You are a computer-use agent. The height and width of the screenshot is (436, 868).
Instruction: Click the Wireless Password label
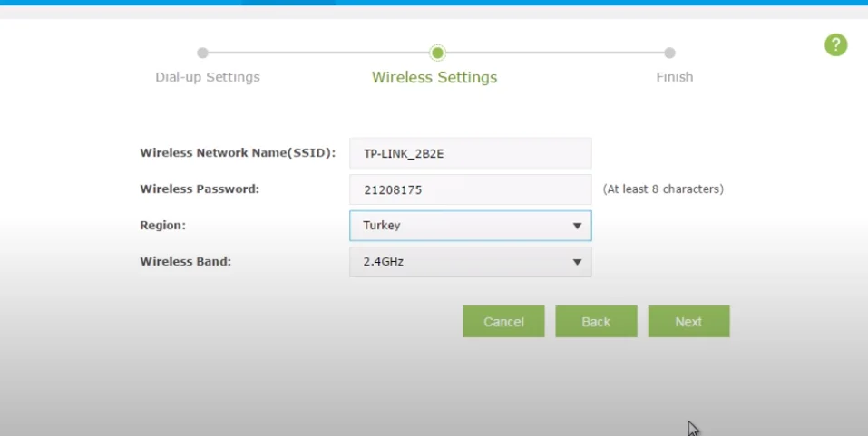pos(200,189)
